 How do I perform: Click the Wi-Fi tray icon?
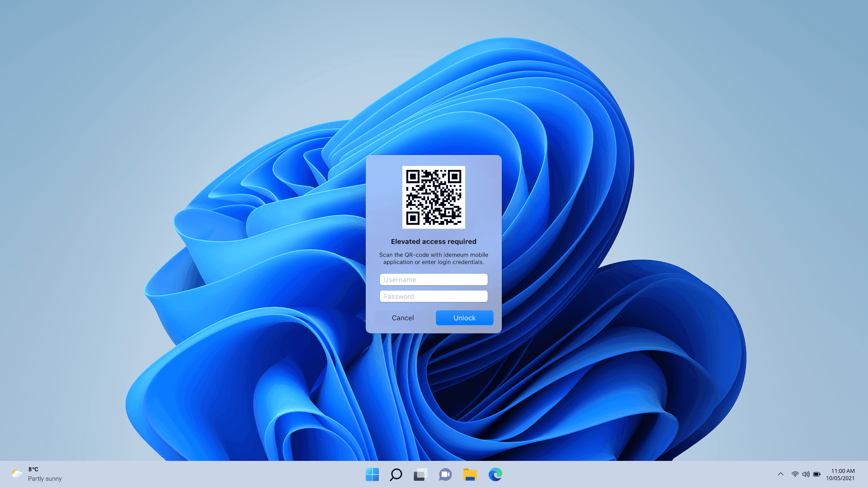795,474
